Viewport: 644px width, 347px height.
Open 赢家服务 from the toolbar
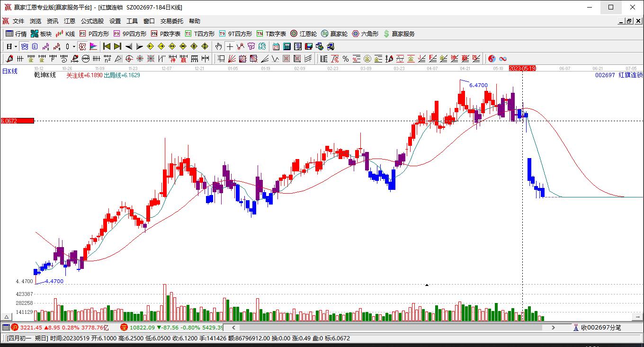click(399, 34)
